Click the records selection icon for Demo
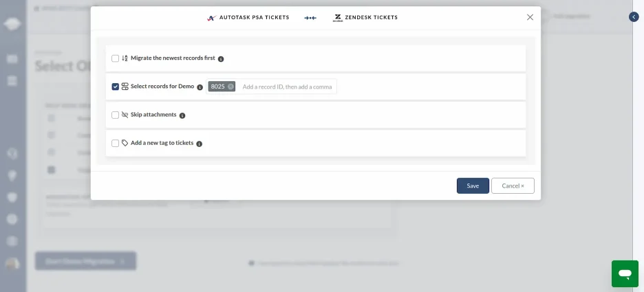 [125, 87]
